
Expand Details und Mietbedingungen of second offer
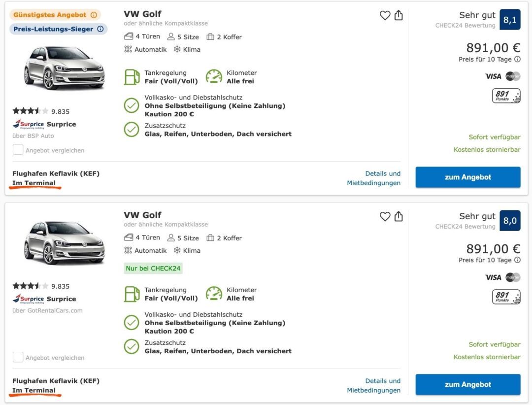click(374, 386)
